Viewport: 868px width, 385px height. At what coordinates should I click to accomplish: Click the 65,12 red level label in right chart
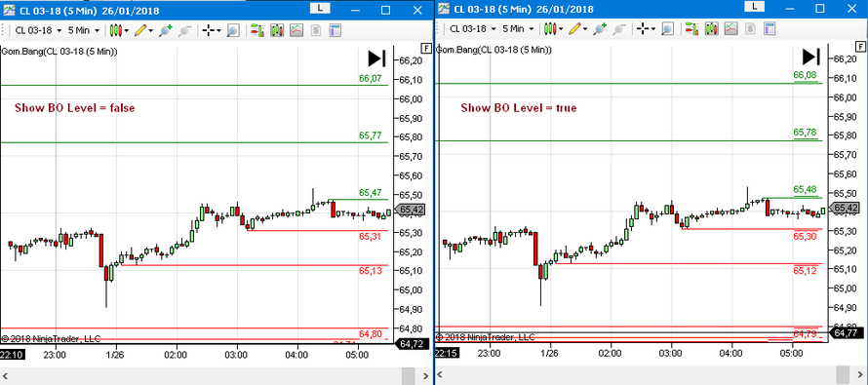tap(805, 271)
